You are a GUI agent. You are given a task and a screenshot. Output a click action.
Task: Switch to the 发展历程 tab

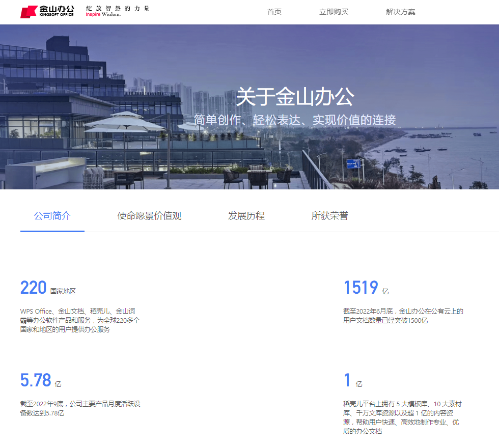pyautogui.click(x=246, y=216)
